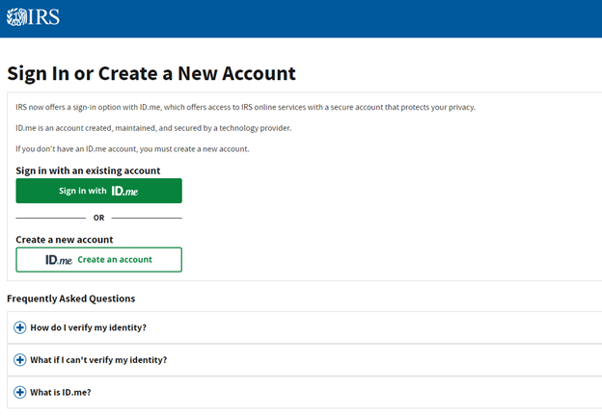Expand 'How do I verify my identity?' question
This screenshot has height=416, width=602.
tap(88, 327)
